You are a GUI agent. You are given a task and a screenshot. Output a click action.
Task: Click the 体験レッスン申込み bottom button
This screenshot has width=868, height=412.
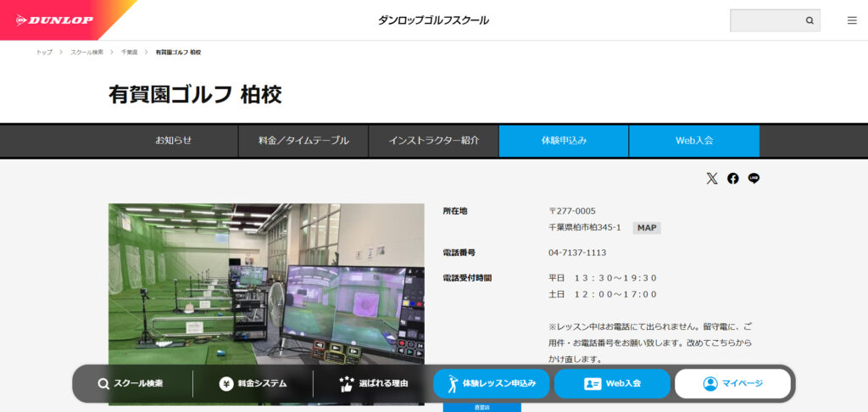coord(492,383)
